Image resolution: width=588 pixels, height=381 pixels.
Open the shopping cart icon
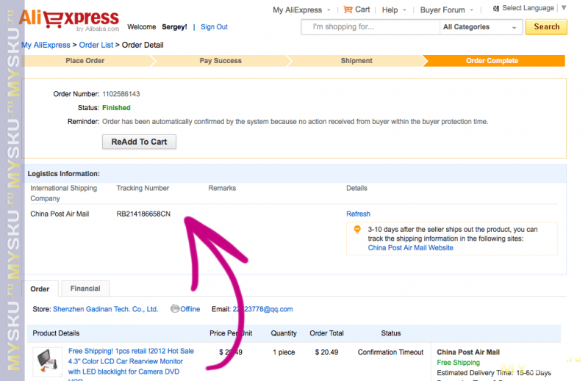tap(348, 10)
